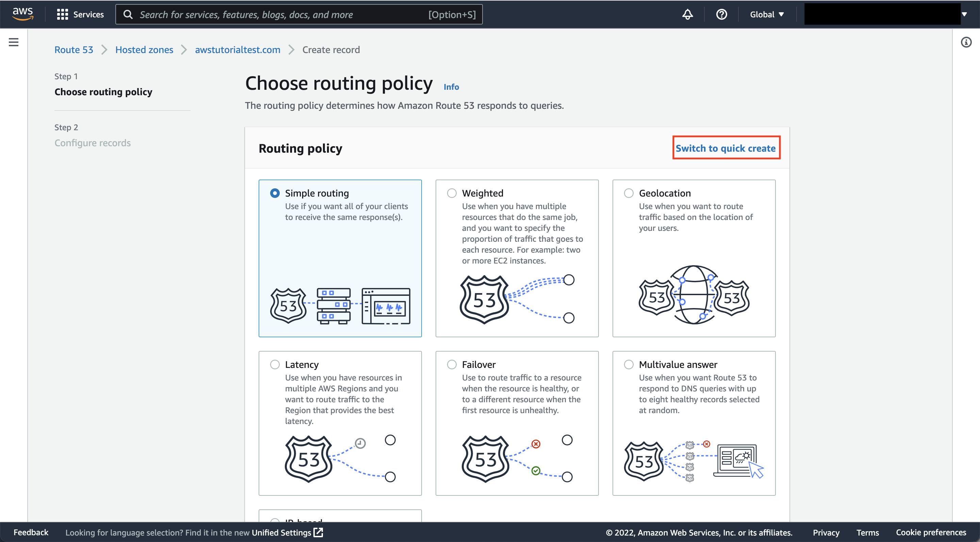Image resolution: width=980 pixels, height=542 pixels.
Task: Select the Latency routing radio button
Action: pos(275,365)
